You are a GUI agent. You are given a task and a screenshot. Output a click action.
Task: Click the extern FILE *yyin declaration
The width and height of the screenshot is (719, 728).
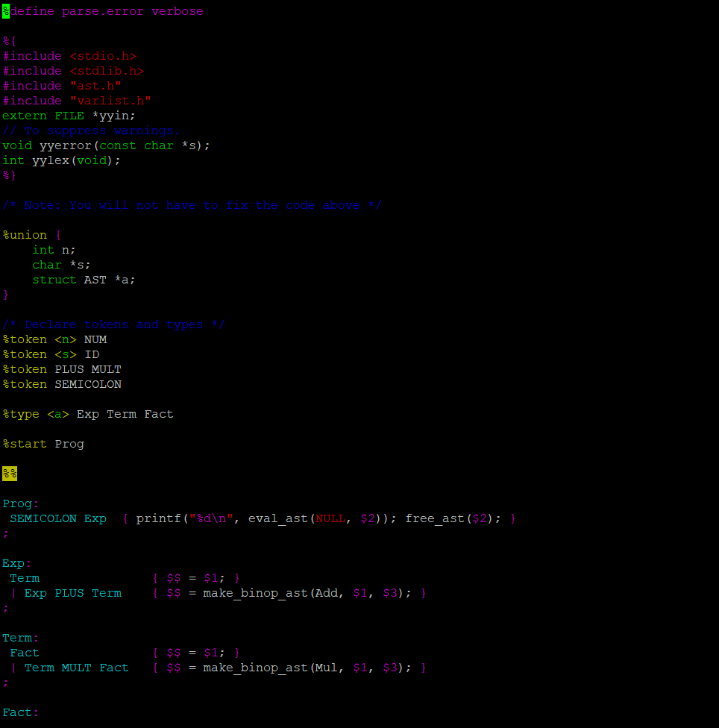click(67, 116)
